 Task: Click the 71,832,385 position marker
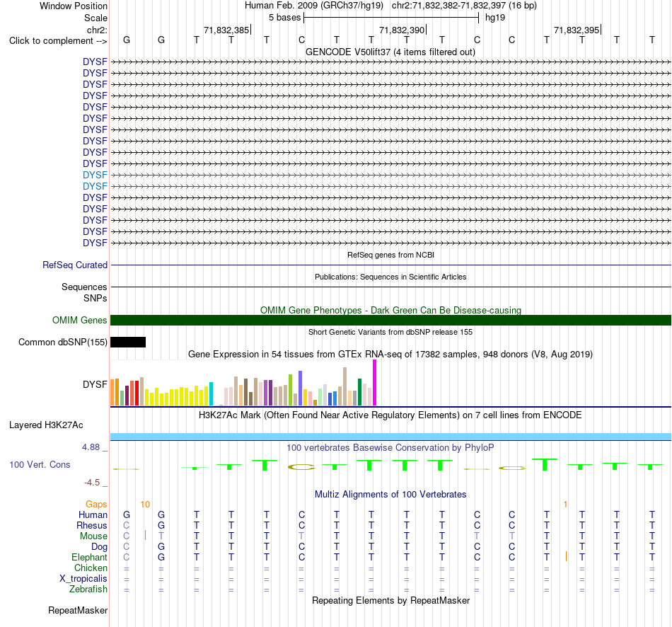click(x=227, y=30)
